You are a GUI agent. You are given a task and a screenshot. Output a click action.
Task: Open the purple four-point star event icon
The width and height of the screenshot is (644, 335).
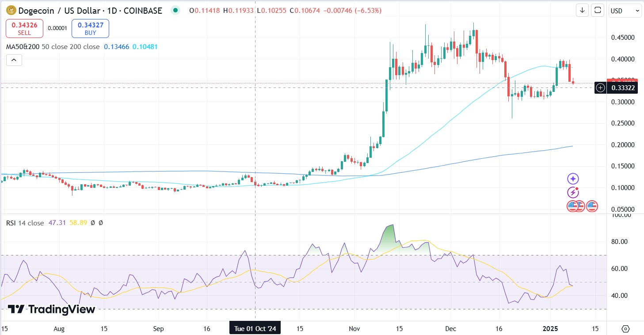tap(573, 179)
